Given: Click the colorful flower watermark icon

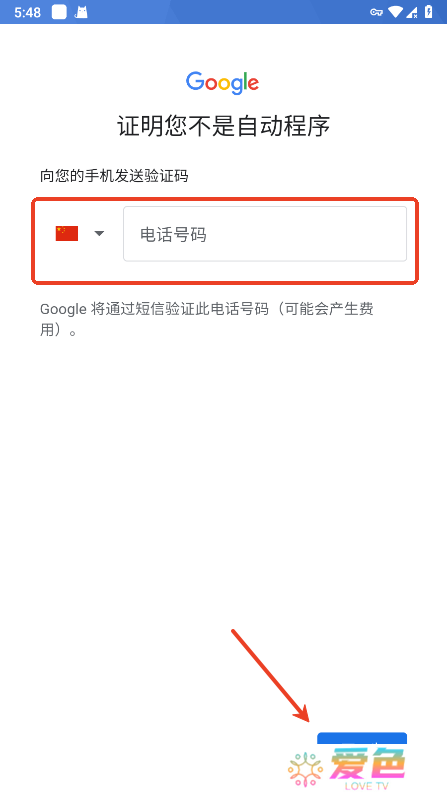Looking at the screenshot, I should point(305,769).
